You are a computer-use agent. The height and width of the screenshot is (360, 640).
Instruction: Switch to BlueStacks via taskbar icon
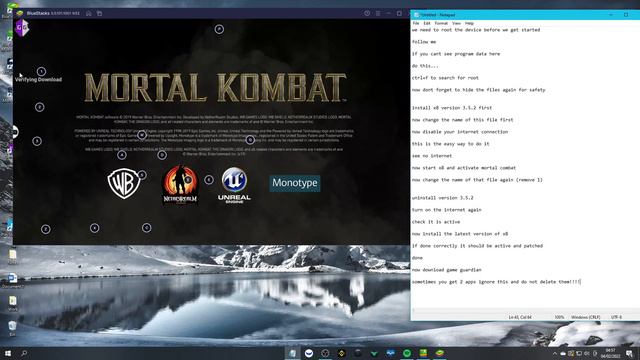440,353
